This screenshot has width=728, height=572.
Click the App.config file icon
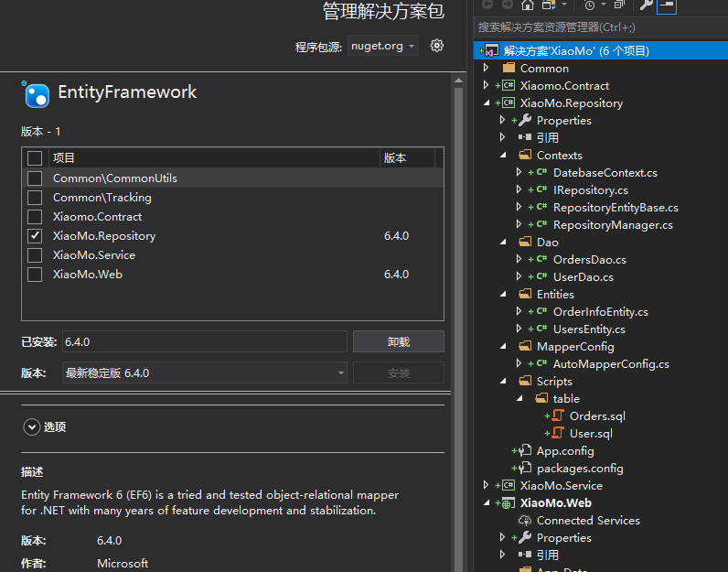[x=525, y=450]
